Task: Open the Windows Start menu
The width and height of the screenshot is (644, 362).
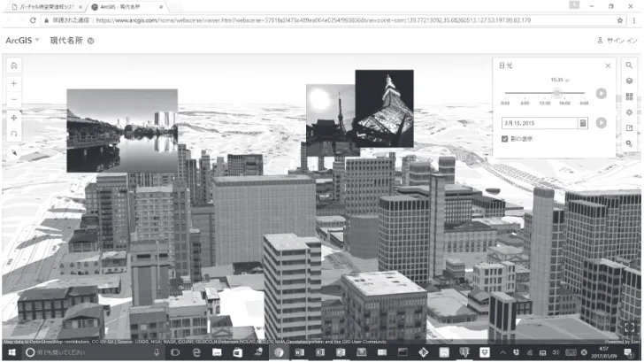Action: [11, 352]
